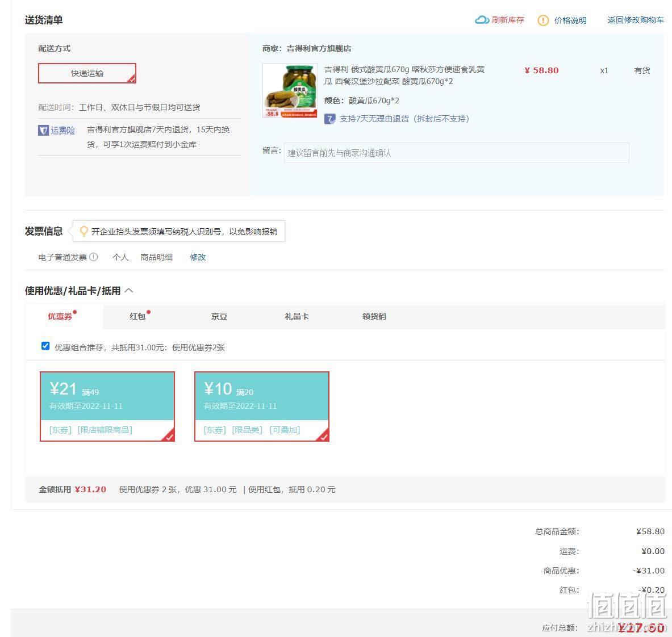The image size is (672, 637).
Task: Click the lightbulb tip icon
Action: [x=84, y=231]
